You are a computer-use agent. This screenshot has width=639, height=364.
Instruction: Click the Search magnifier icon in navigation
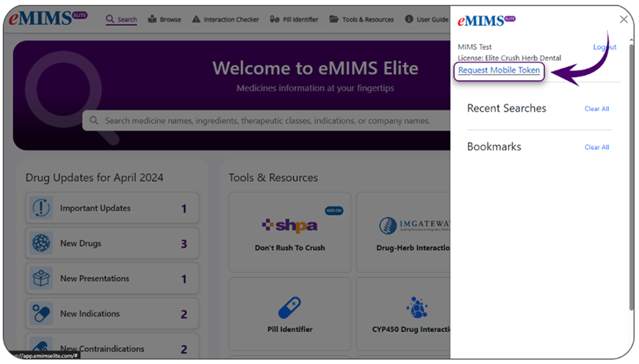(x=110, y=19)
